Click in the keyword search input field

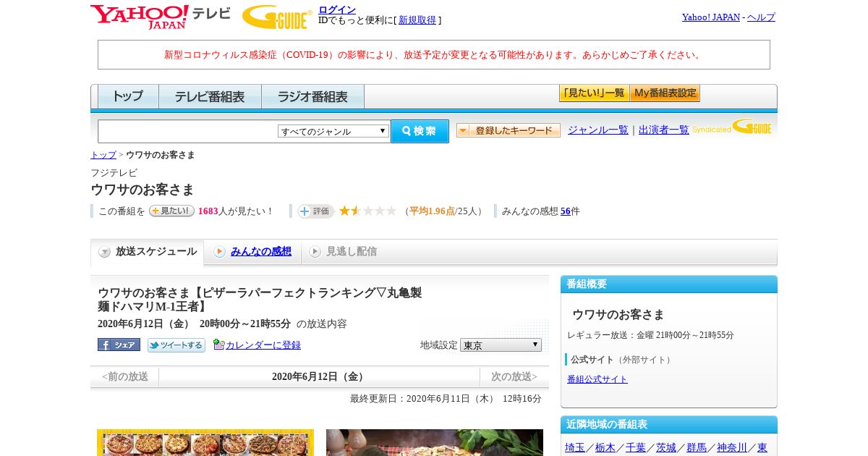coord(188,131)
